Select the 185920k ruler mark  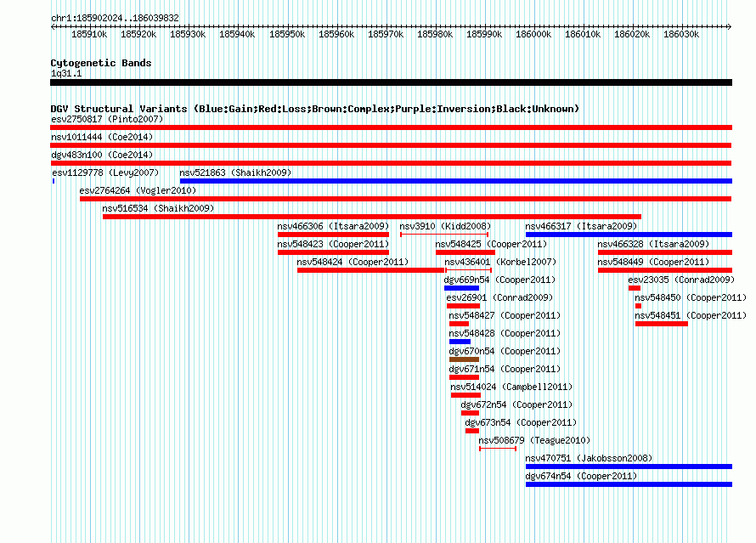[138, 34]
